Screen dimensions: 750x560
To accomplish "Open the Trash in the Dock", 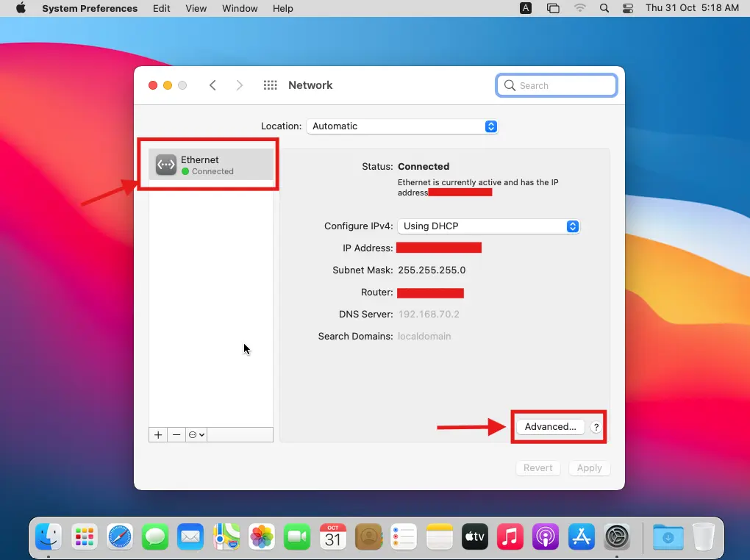I will click(x=703, y=536).
